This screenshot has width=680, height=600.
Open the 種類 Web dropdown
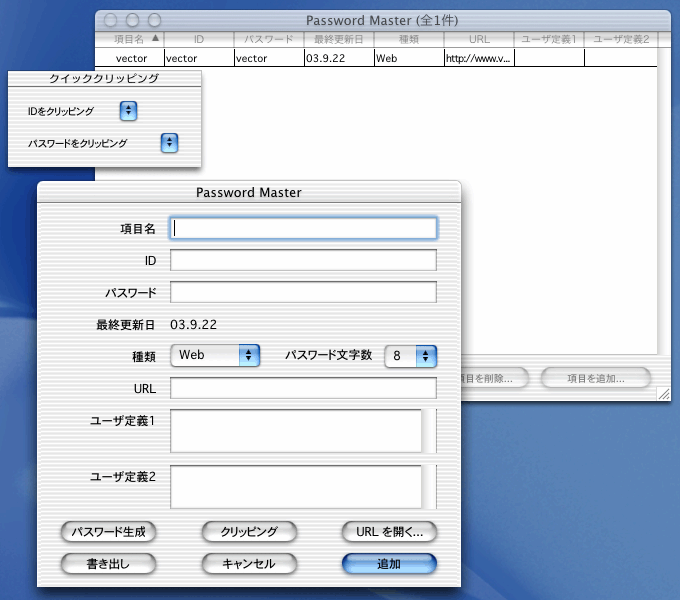(215, 355)
